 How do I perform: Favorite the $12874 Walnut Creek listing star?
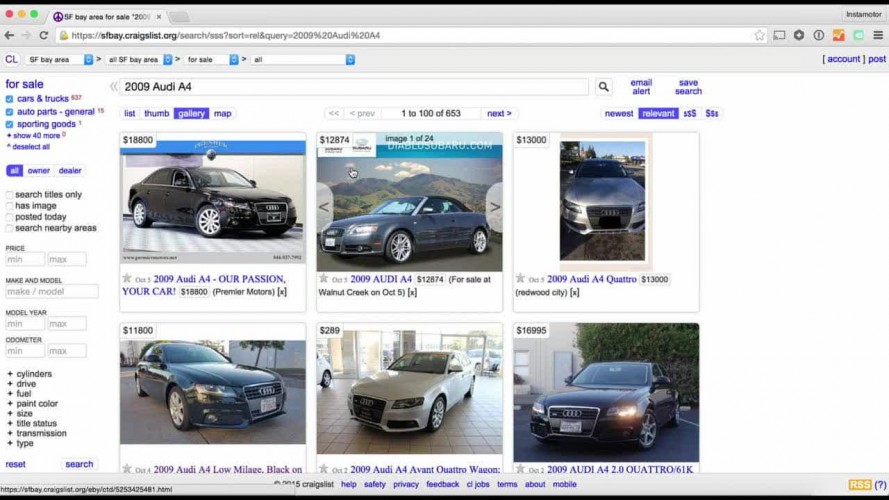pyautogui.click(x=323, y=278)
